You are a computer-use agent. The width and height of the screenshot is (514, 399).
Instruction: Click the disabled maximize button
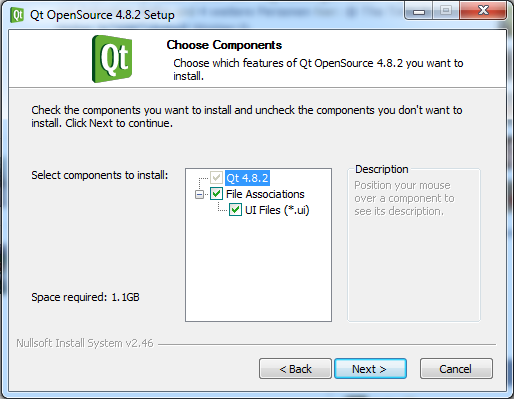pyautogui.click(x=446, y=11)
